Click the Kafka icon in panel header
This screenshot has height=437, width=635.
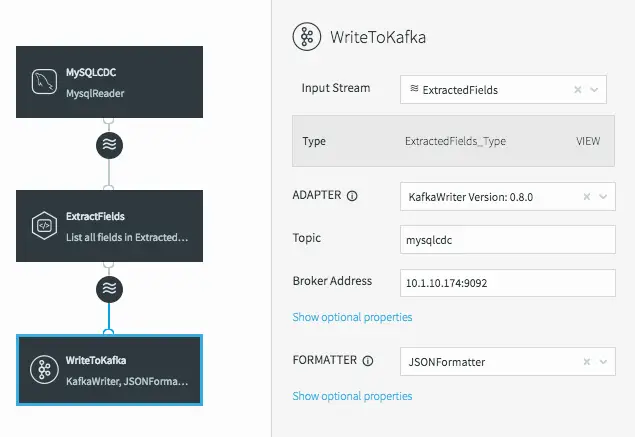(305, 38)
